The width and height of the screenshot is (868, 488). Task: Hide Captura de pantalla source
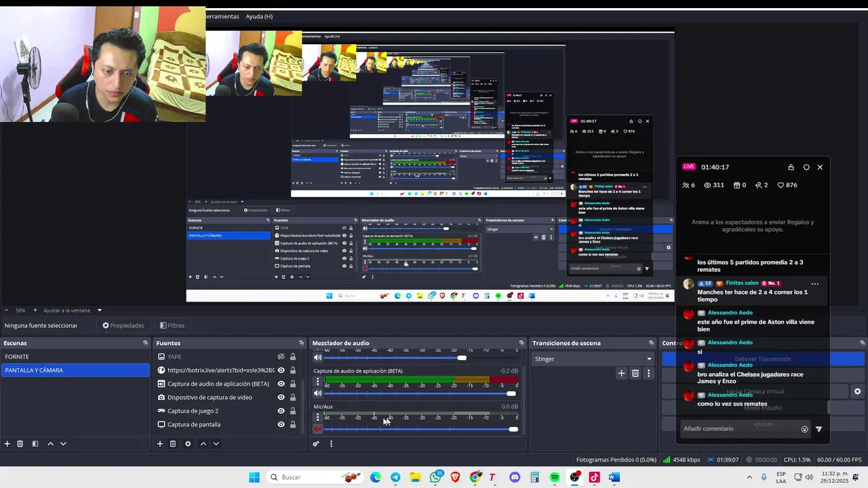click(x=281, y=424)
